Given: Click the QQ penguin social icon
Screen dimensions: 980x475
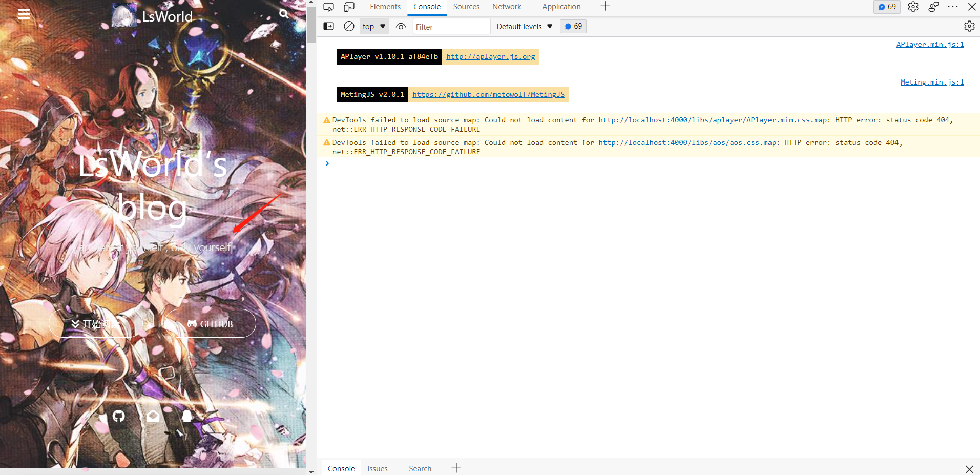Looking at the screenshot, I should [x=187, y=416].
